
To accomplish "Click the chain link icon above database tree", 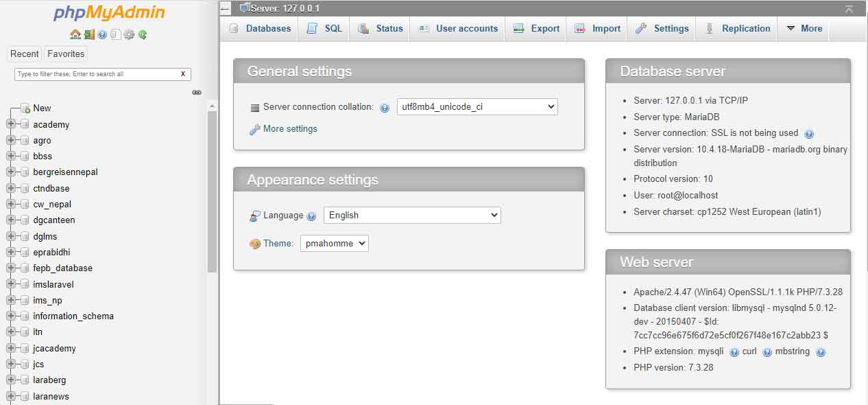I will (x=197, y=92).
